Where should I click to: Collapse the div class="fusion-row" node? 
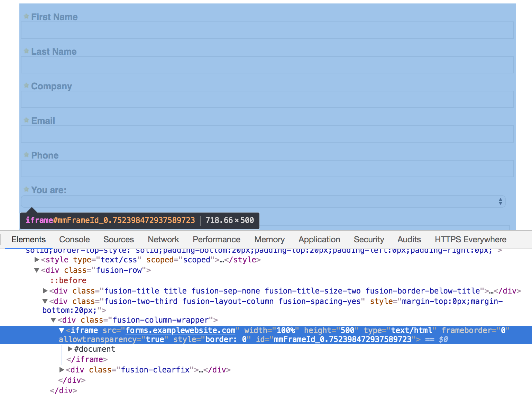point(37,270)
